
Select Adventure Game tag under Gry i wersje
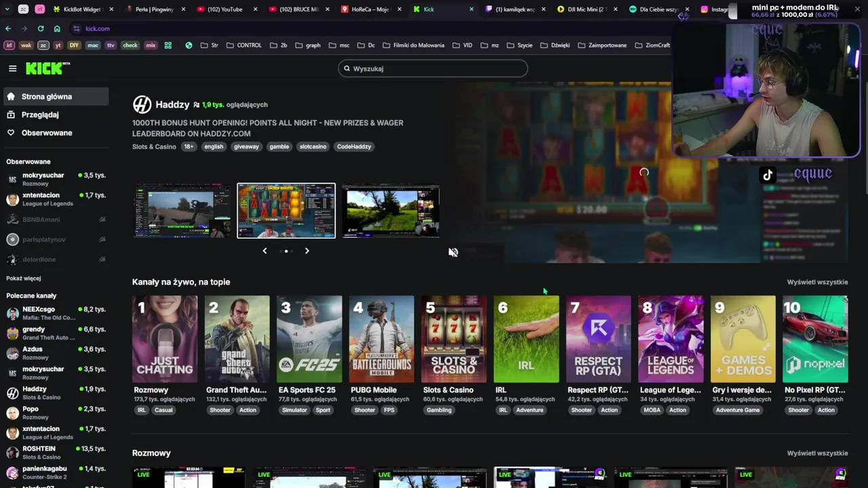tap(738, 410)
